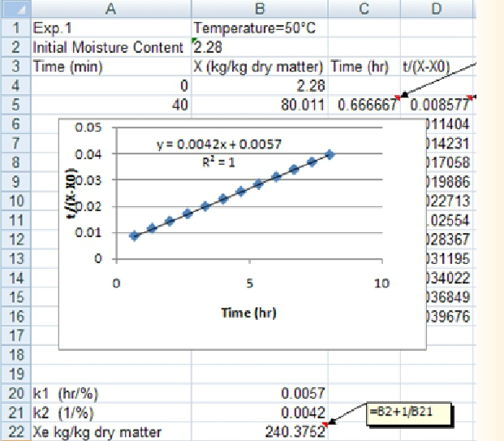Click the last data point on chart
This screenshot has width=504, height=441.
pos(330,153)
